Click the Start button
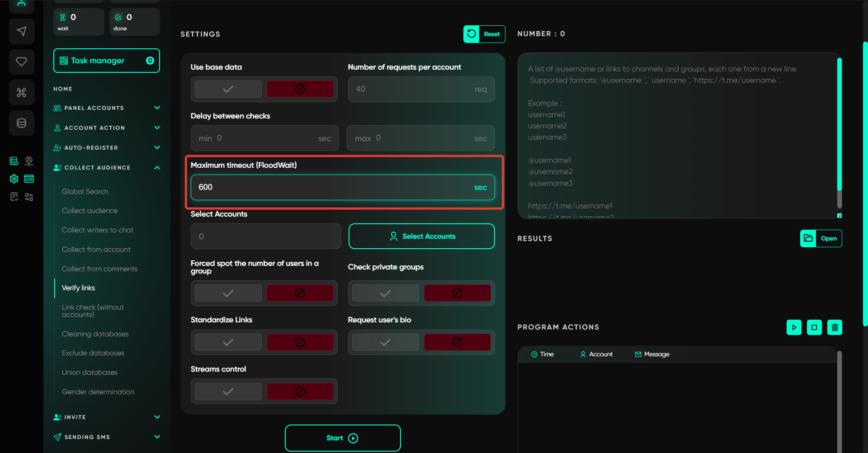The height and width of the screenshot is (453, 868). coord(343,438)
